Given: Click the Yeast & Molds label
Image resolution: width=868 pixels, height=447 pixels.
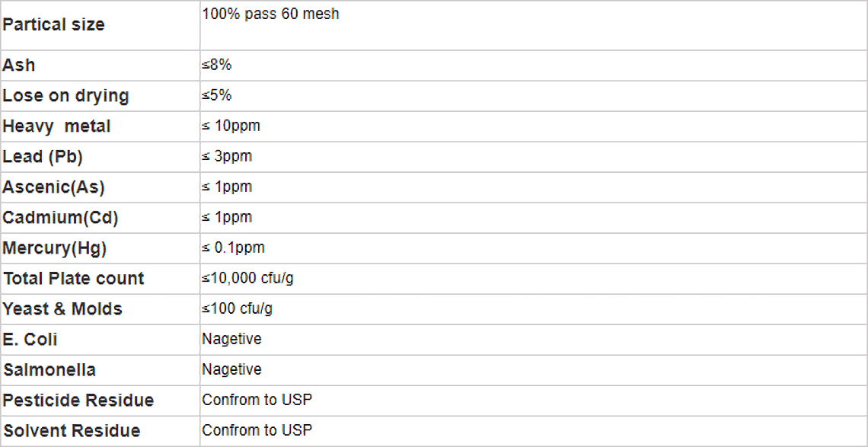Looking at the screenshot, I should pos(62,309).
